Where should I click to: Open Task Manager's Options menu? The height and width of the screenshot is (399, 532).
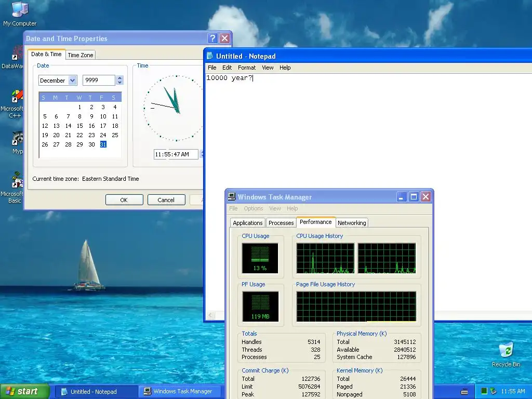(x=254, y=208)
